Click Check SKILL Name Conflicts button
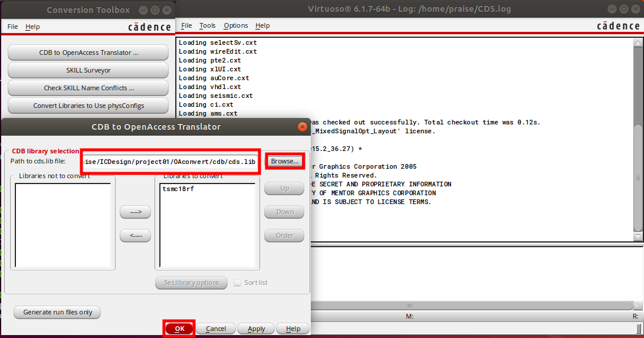The width and height of the screenshot is (644, 338). pyautogui.click(x=88, y=88)
